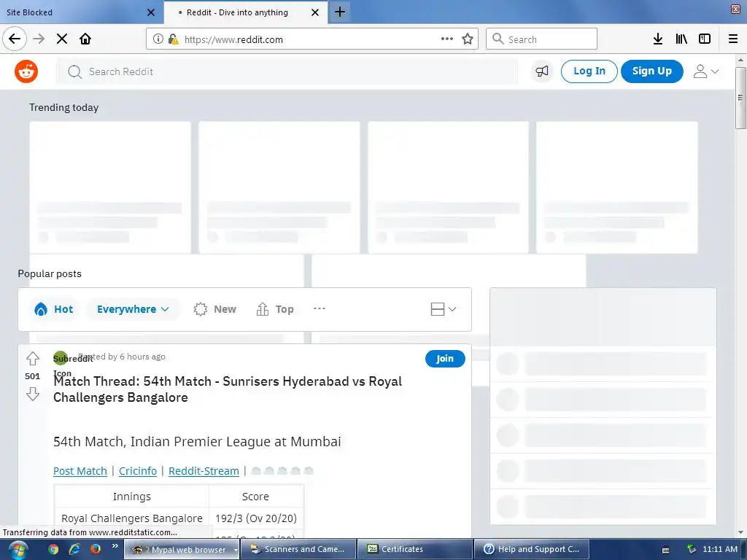Stop loading the Reddit page

coord(62,39)
